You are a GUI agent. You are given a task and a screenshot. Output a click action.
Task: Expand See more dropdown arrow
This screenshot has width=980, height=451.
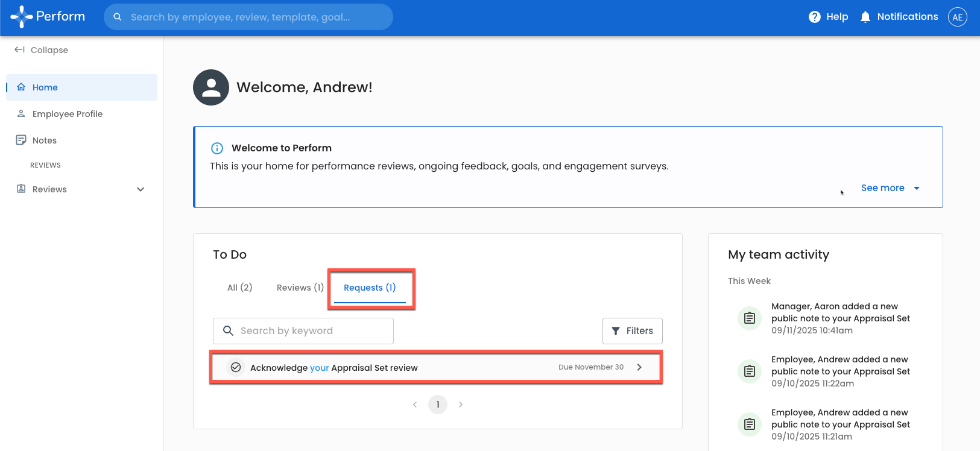tap(917, 188)
